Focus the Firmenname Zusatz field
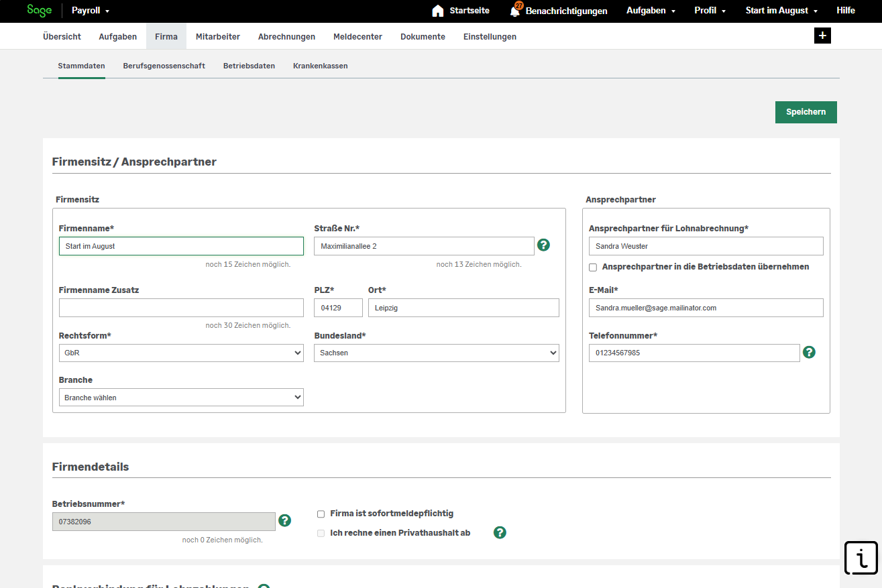882x588 pixels. (181, 308)
